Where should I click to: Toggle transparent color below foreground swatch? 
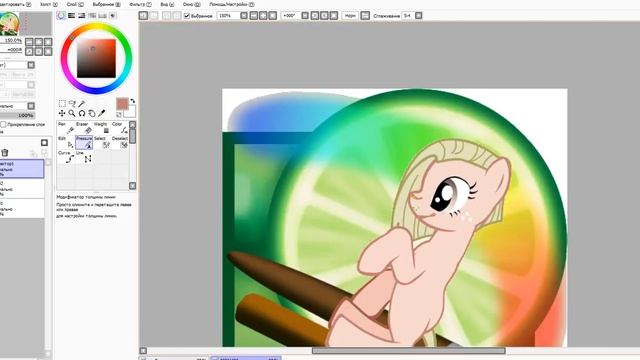119,115
